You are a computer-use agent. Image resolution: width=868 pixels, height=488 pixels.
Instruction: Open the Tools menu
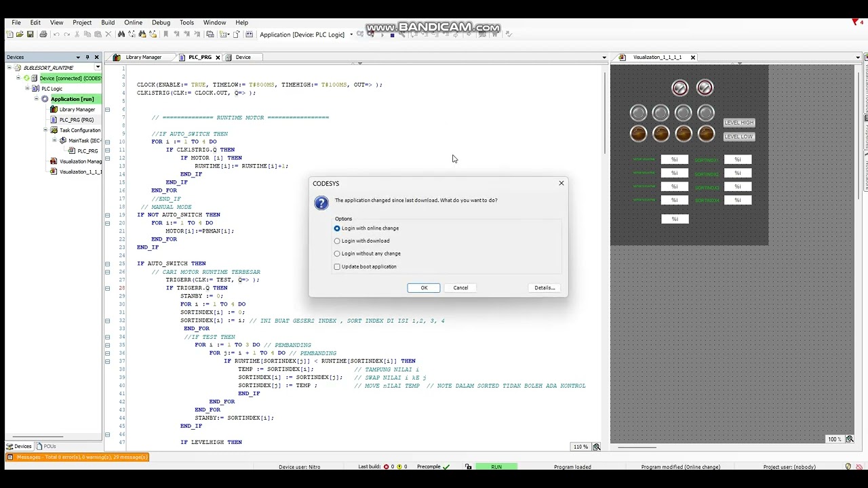point(186,22)
